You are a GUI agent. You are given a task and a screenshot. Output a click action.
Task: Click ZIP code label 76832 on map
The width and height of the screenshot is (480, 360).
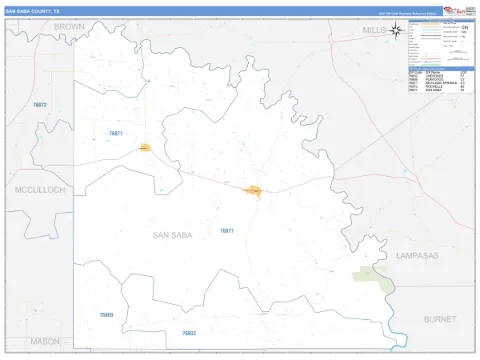[x=189, y=333]
